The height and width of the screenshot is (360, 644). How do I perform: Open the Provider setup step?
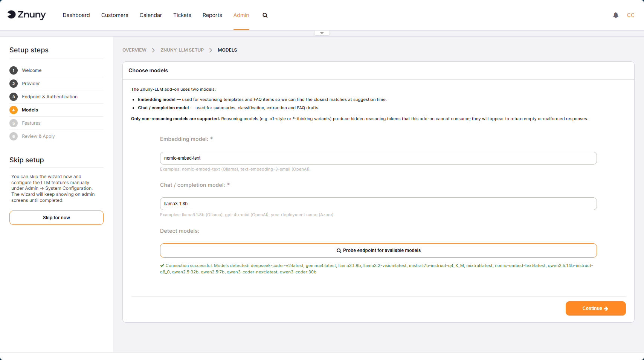(31, 84)
